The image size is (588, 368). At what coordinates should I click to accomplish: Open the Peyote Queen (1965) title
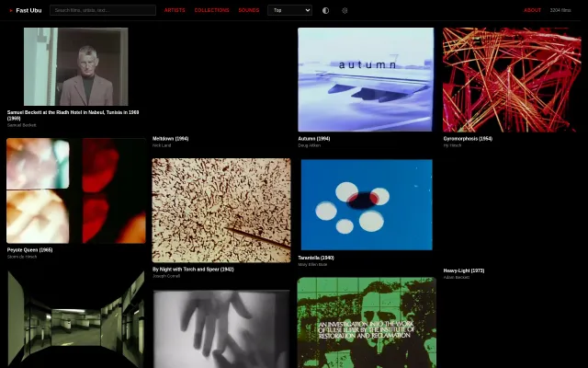click(29, 249)
